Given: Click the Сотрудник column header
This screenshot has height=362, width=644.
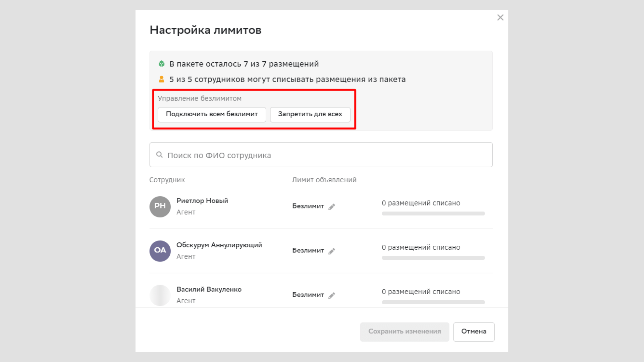Looking at the screenshot, I should pos(167,180).
